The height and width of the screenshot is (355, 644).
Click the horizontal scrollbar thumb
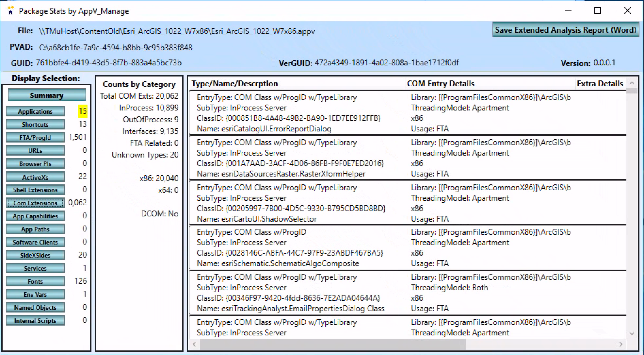332,344
